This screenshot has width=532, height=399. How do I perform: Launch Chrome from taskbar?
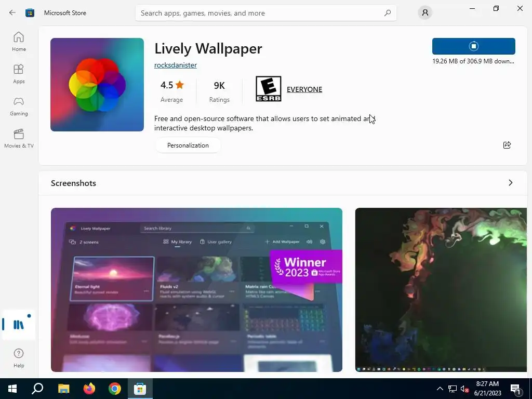click(x=115, y=389)
